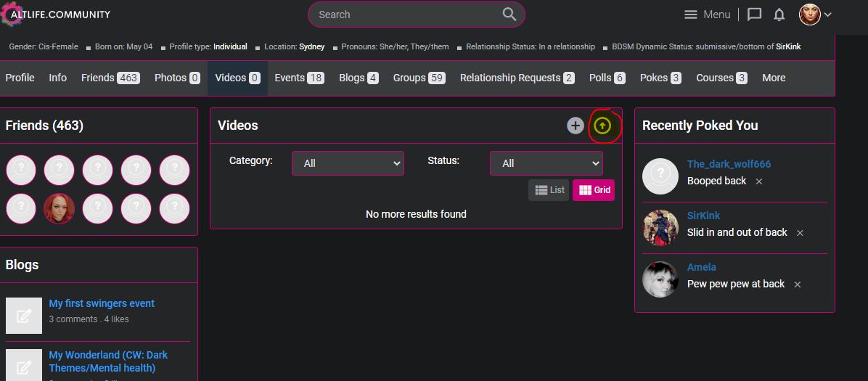Screen dimensions: 868x381
Task: Open the More profile tab
Action: click(x=773, y=78)
